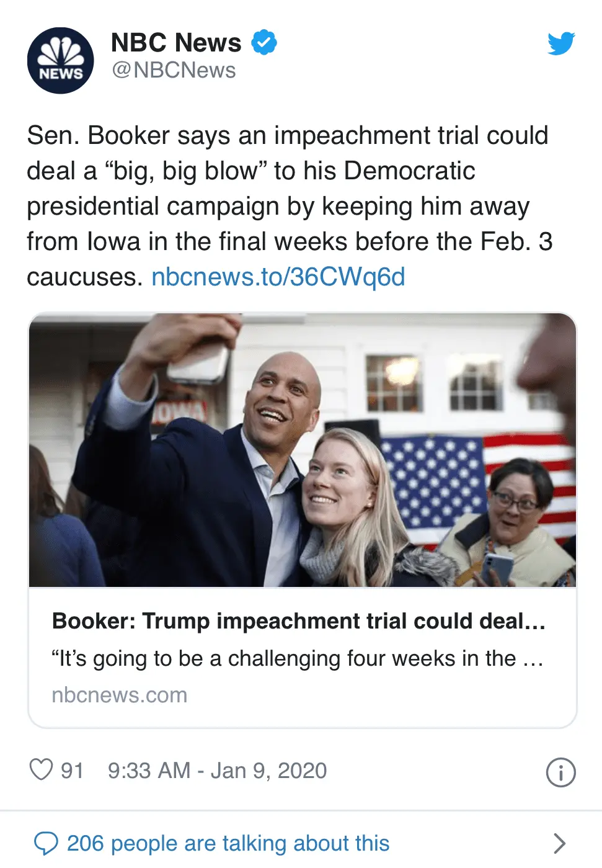Click the "It's going to be a challenging" description

298,658
